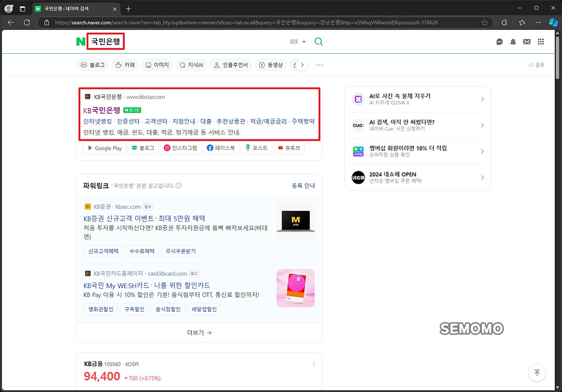
Task: Bookmark page with the star icon
Action: (x=485, y=23)
